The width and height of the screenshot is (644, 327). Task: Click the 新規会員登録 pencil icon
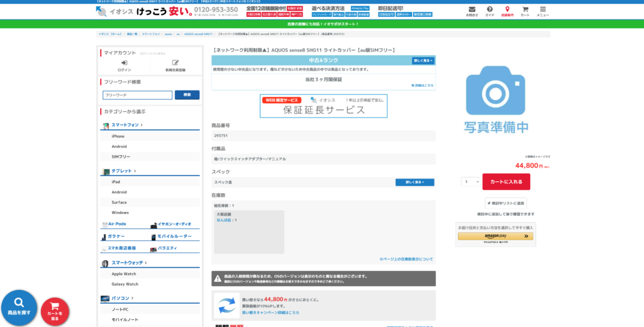tap(175, 64)
